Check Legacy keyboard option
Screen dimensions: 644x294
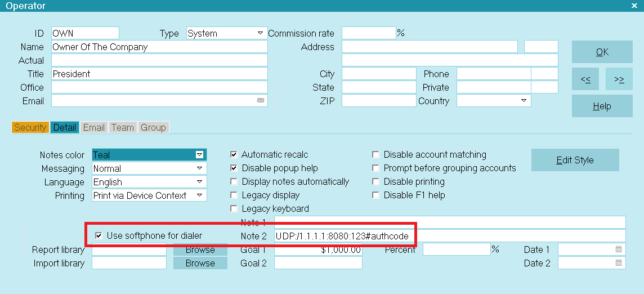234,208
